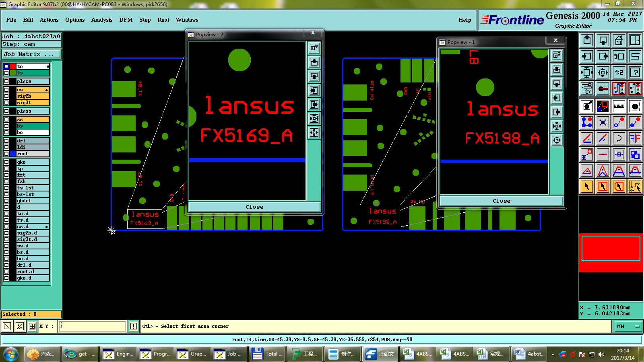The image size is (644, 362).
Task: Click the delete cross X edit icon
Action: click(x=603, y=122)
